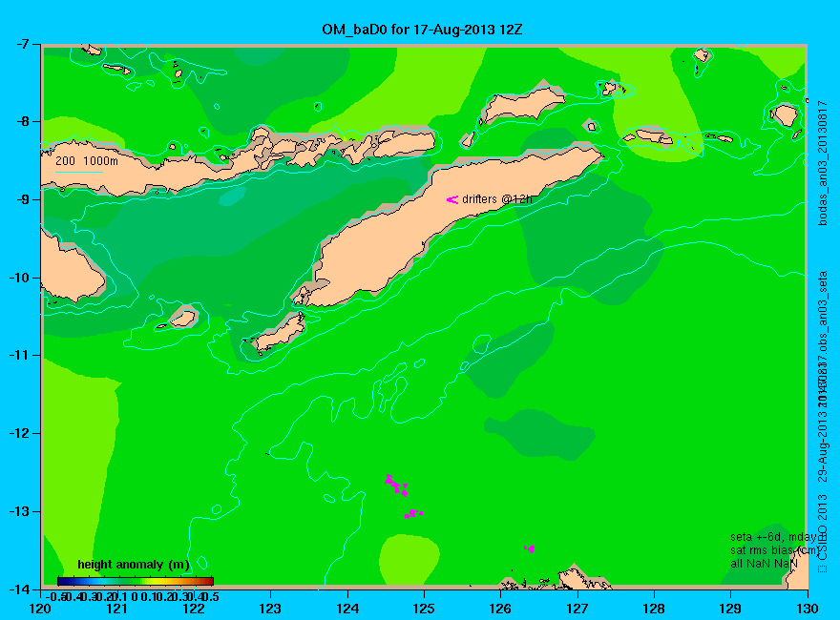Screen dimensions: 840x620
Task: Click the height anomaly colorbar
Action: point(136,581)
